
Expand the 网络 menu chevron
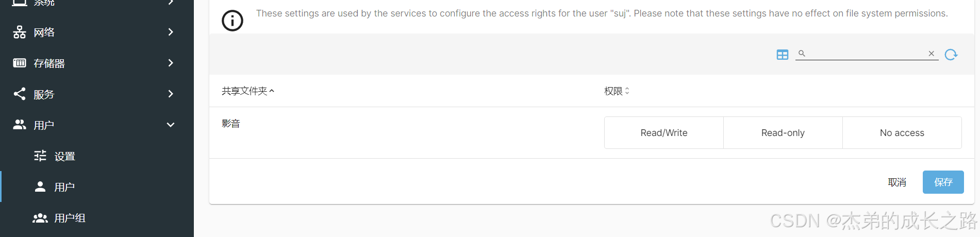click(171, 32)
